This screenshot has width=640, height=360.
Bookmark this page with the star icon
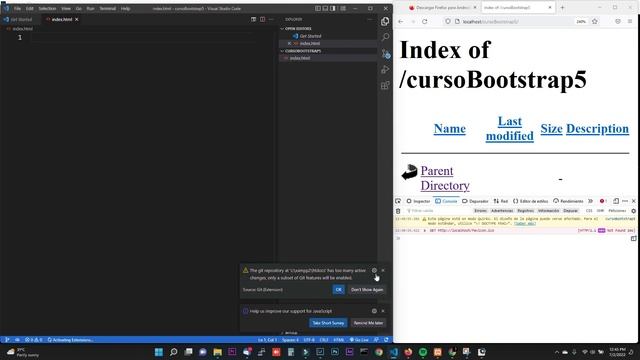595,21
